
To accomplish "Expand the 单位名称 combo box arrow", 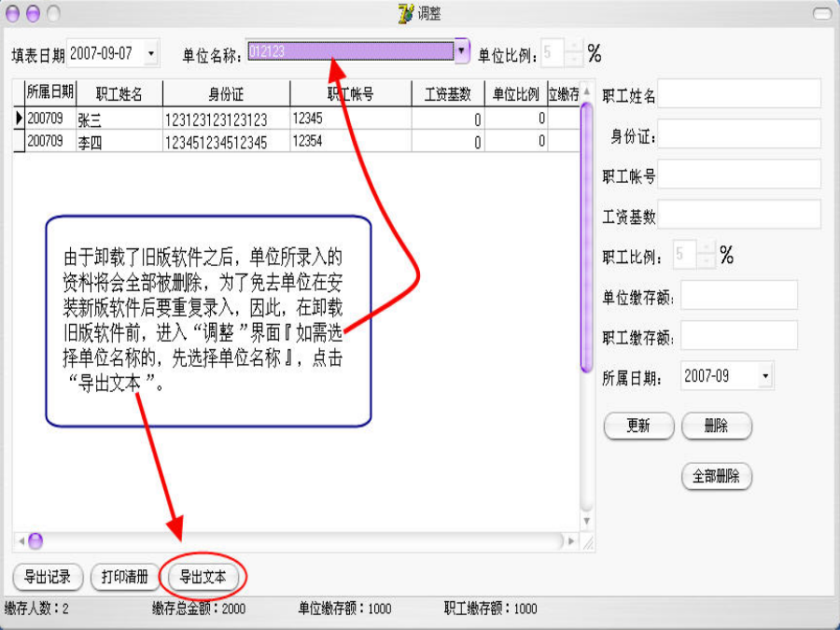I will point(462,51).
